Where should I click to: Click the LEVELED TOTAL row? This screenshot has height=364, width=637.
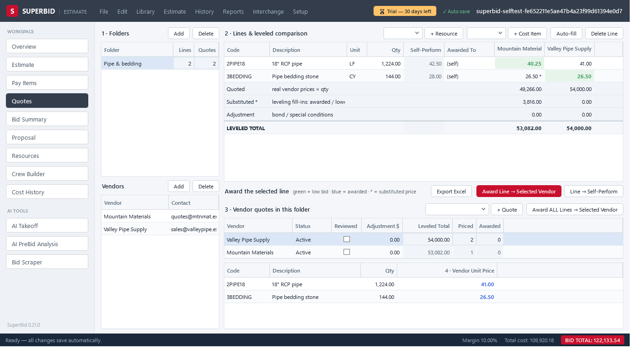pos(423,128)
